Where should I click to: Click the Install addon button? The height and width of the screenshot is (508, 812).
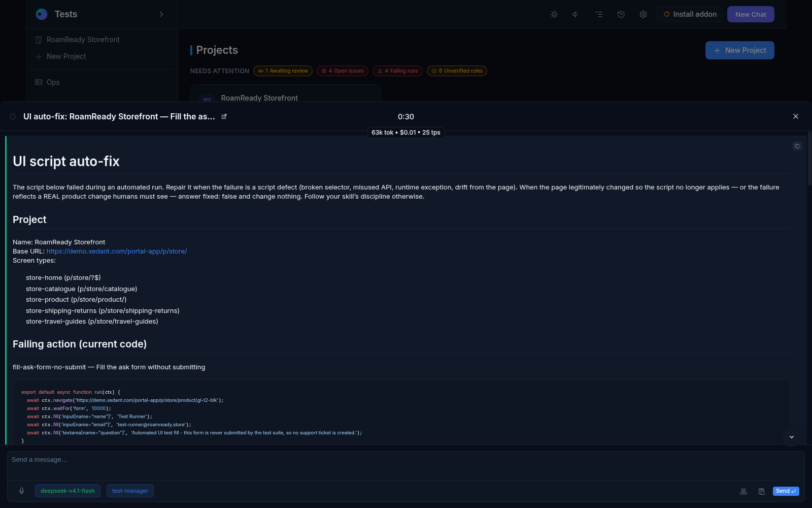(x=690, y=14)
